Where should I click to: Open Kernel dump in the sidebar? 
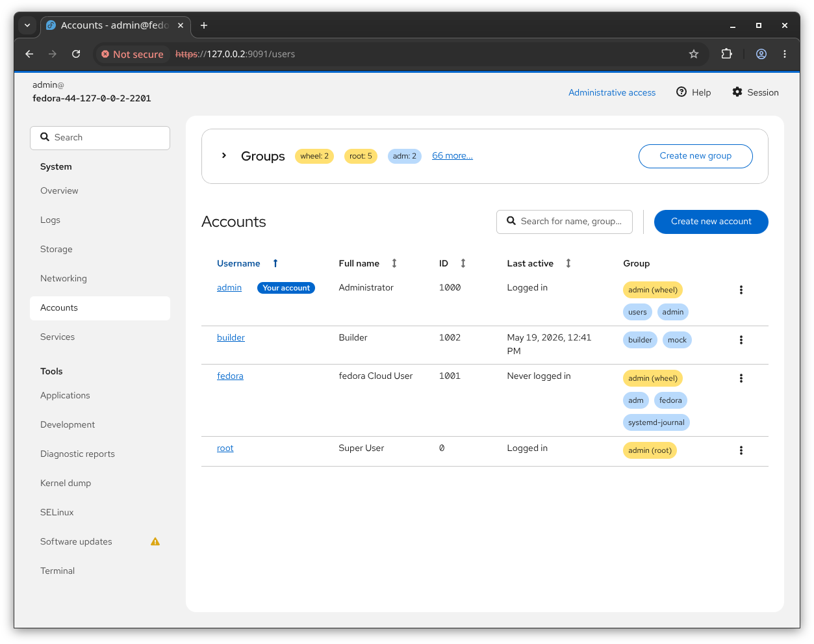pos(100,483)
